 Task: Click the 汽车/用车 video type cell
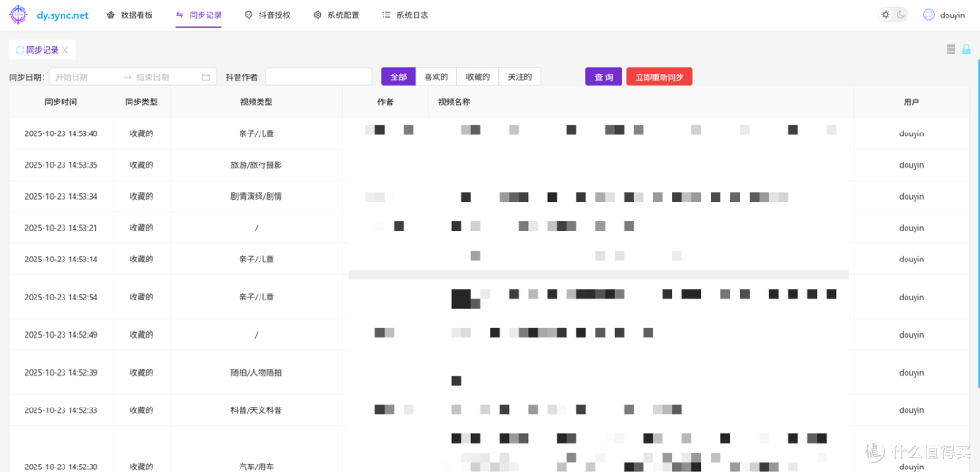256,467
